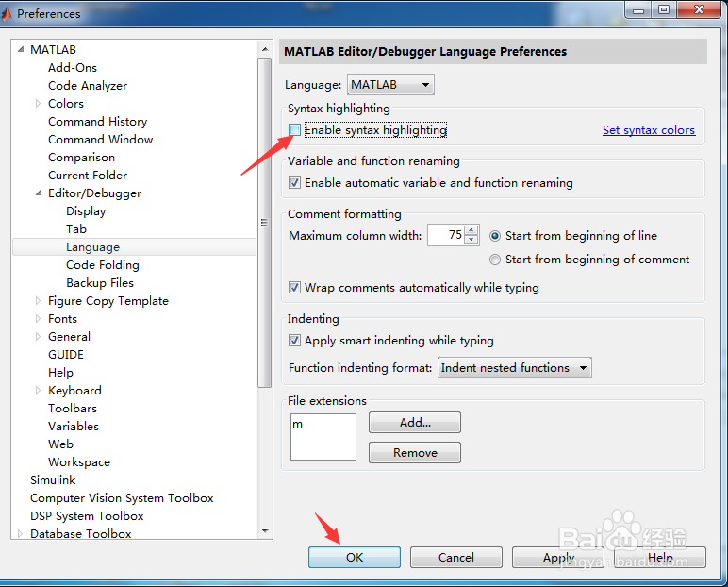Toggle Apply smart indenting while typing
The image size is (728, 587).
coord(295,341)
